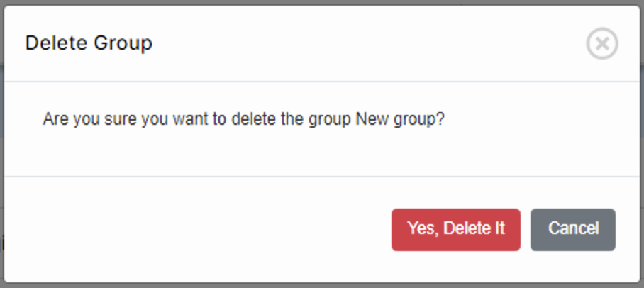The image size is (644, 288).
Task: Click the words "New group?" in the message
Action: pos(399,118)
